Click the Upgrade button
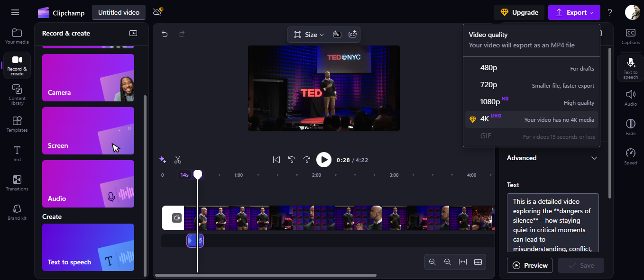Image resolution: width=644 pixels, height=280 pixels. pos(519,12)
